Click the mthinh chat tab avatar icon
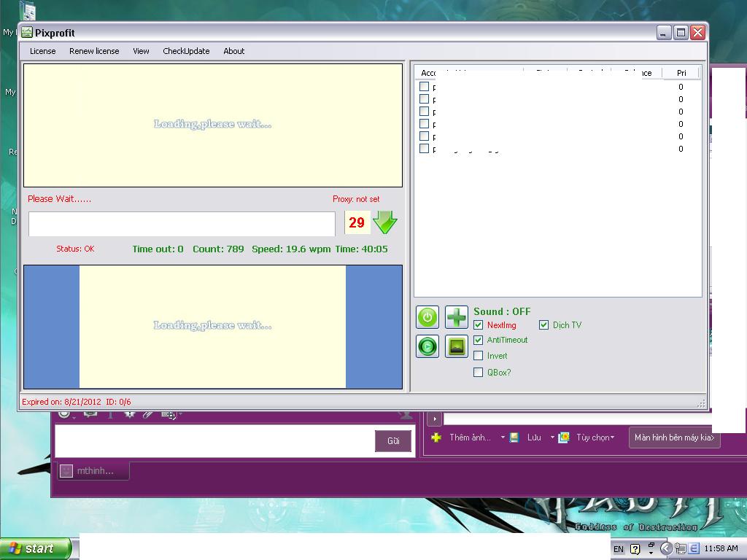This screenshot has height=560, width=747. 66,471
